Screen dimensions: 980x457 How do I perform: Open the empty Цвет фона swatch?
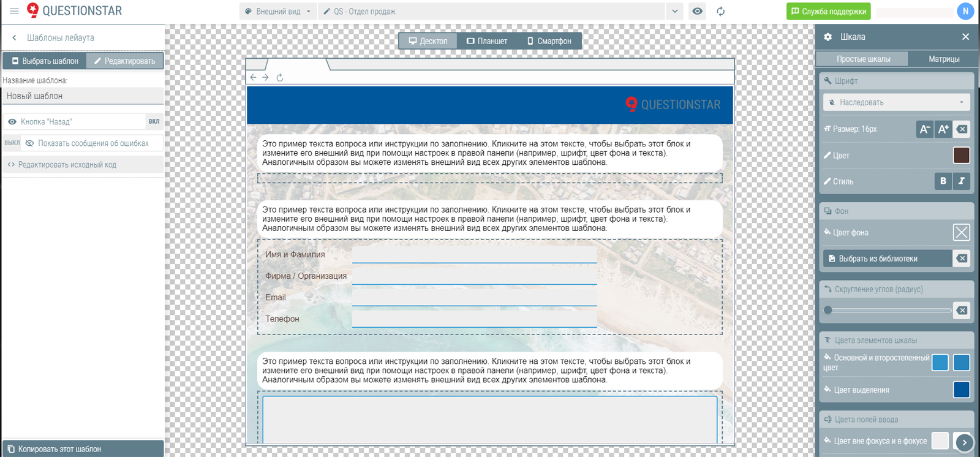pyautogui.click(x=962, y=232)
